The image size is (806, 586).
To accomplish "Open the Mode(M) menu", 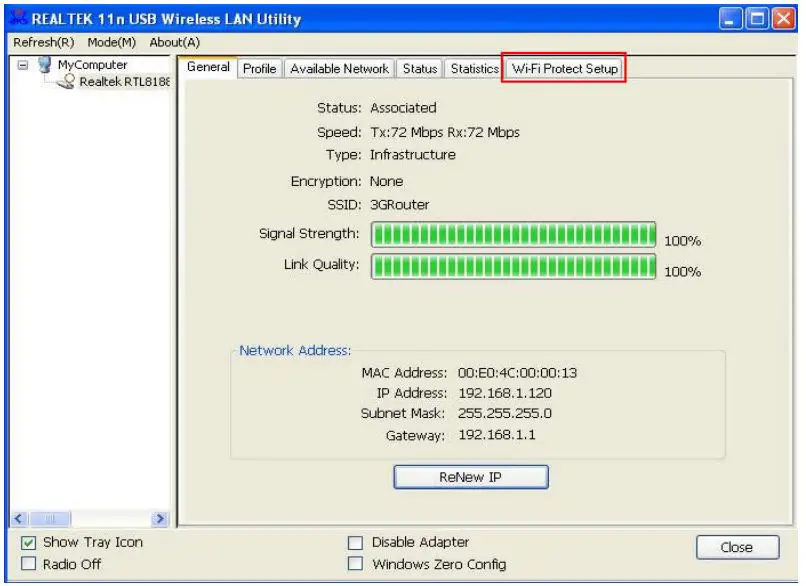I will pyautogui.click(x=112, y=42).
